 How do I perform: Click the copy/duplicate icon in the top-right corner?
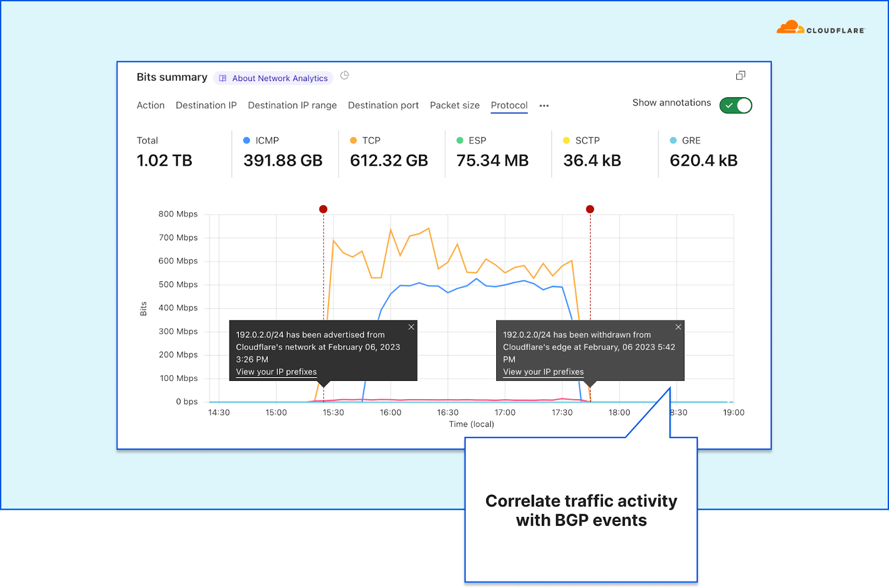(x=741, y=75)
